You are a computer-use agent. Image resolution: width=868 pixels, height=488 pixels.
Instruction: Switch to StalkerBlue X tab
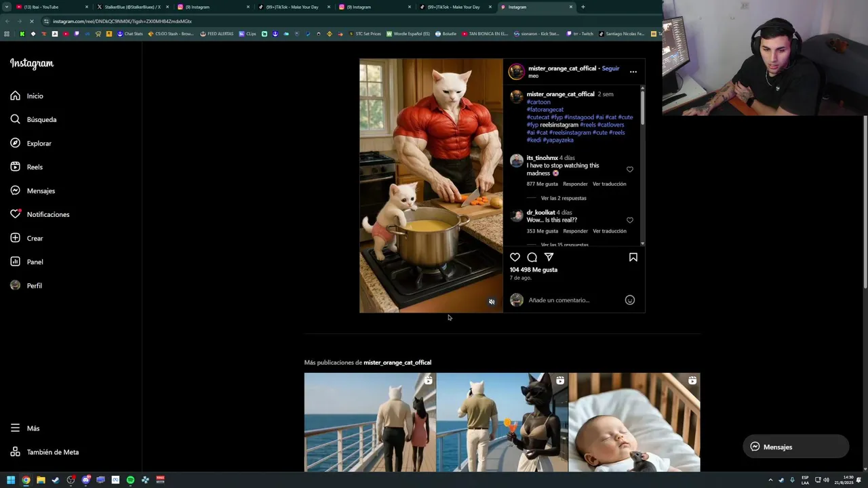click(132, 7)
